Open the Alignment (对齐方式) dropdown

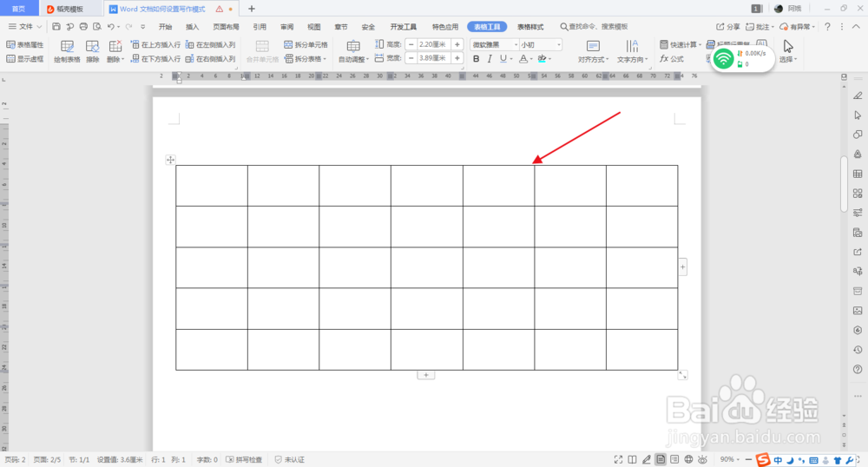[x=593, y=51]
